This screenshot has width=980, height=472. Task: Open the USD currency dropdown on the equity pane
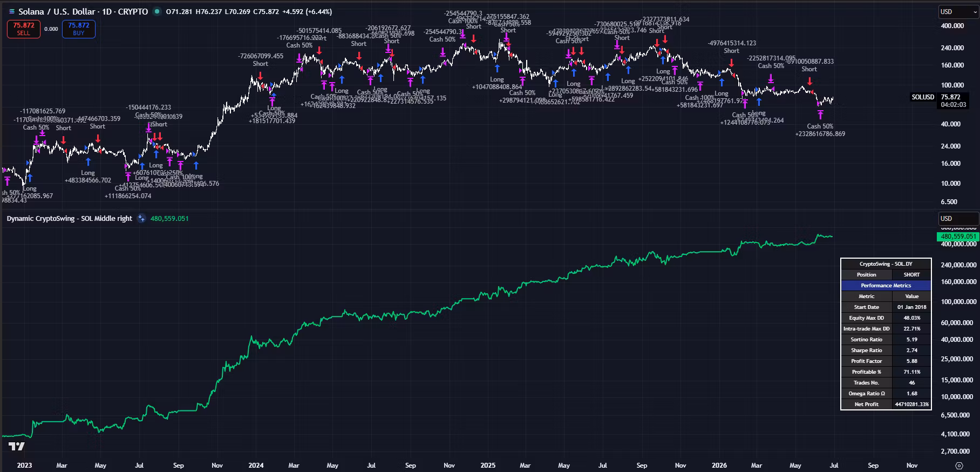point(958,218)
